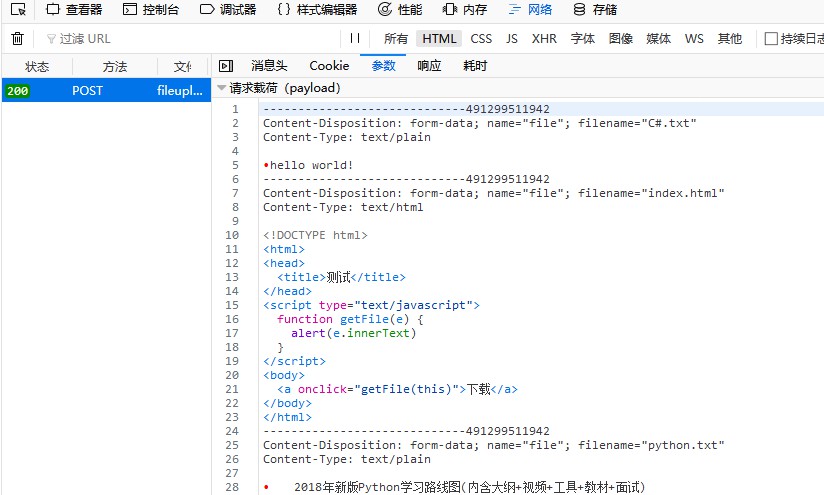Open the Storage (存储) panel

pos(595,9)
